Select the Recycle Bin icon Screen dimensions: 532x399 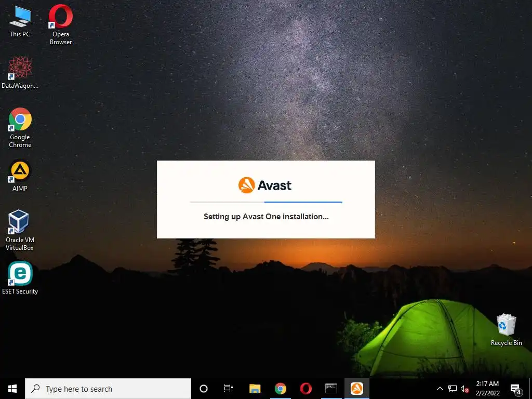pos(506,330)
